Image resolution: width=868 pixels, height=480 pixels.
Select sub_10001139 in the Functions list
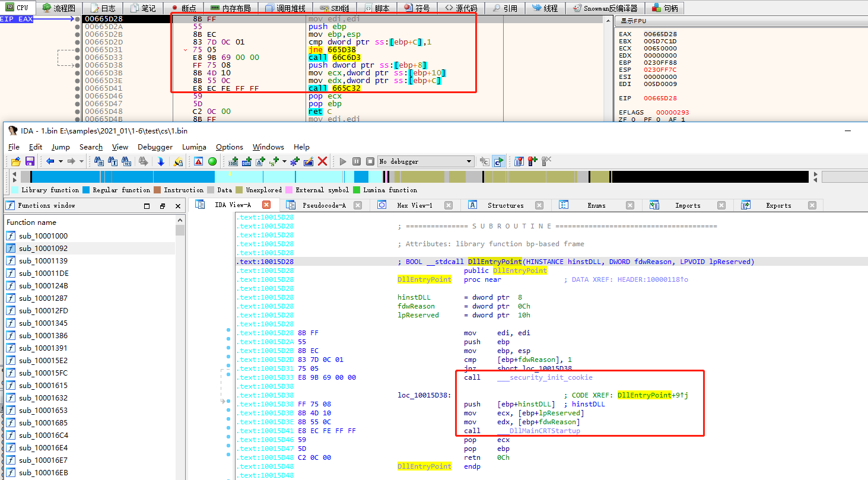click(x=43, y=260)
